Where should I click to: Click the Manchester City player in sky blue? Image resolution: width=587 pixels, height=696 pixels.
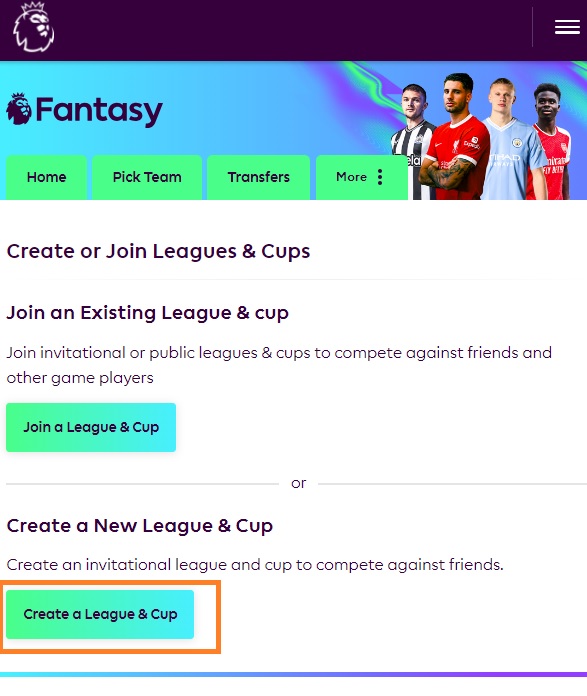511,140
